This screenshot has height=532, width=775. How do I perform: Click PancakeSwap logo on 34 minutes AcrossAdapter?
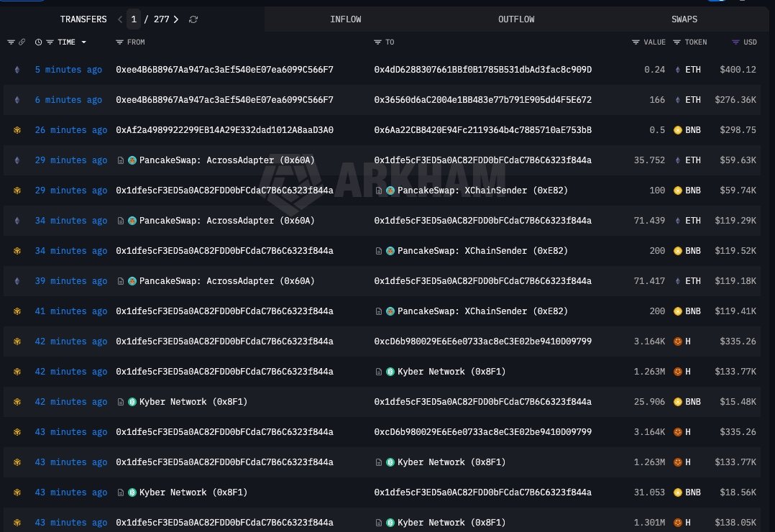[132, 221]
